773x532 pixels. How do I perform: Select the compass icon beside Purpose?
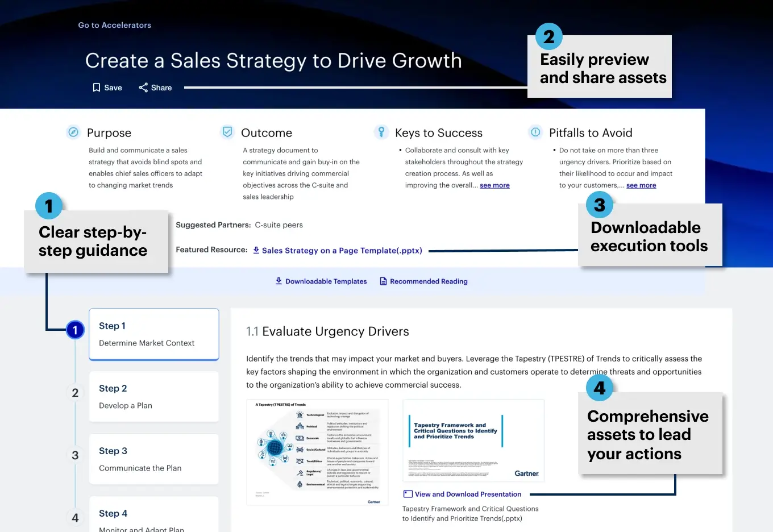[73, 131]
